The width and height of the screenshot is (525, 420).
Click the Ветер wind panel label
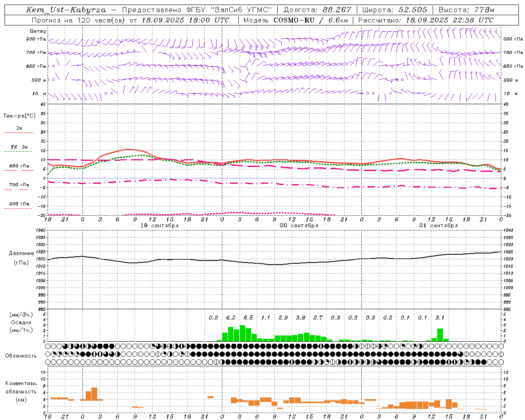point(38,31)
